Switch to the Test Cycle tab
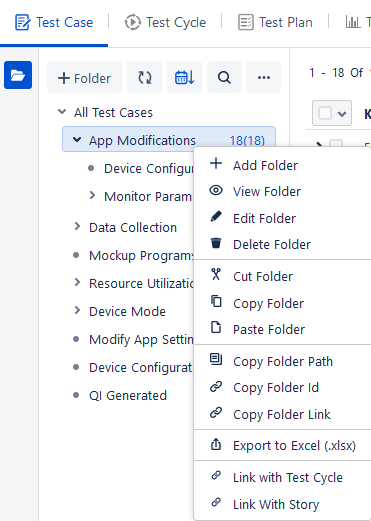Viewport: 371px width, 521px height. (x=165, y=23)
